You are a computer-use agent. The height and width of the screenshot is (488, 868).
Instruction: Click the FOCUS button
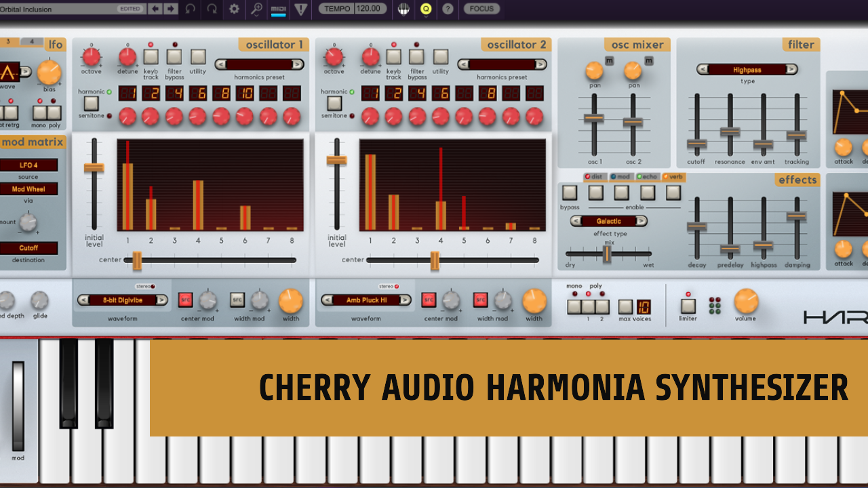click(481, 9)
